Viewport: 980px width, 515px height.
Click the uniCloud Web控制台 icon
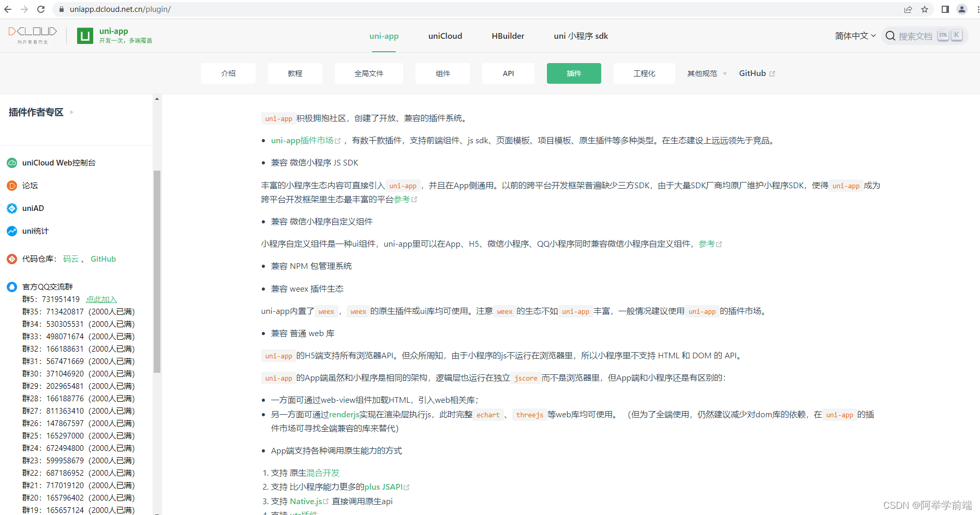click(x=12, y=163)
